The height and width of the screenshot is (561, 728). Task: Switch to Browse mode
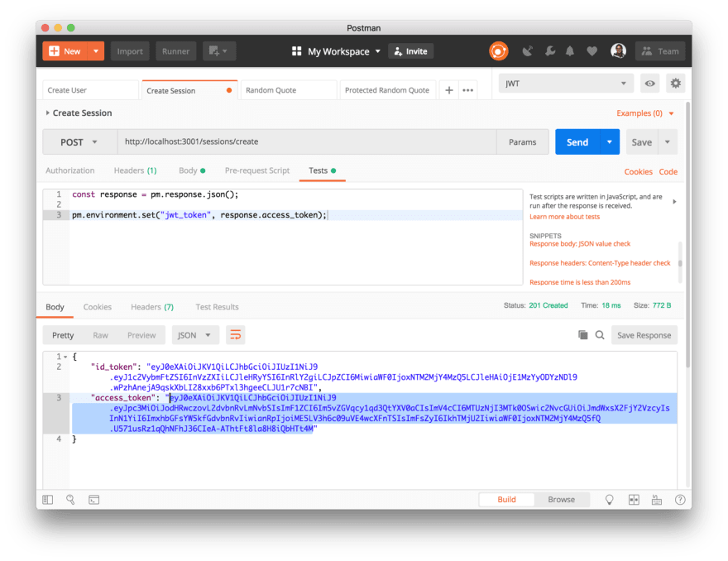click(x=563, y=500)
